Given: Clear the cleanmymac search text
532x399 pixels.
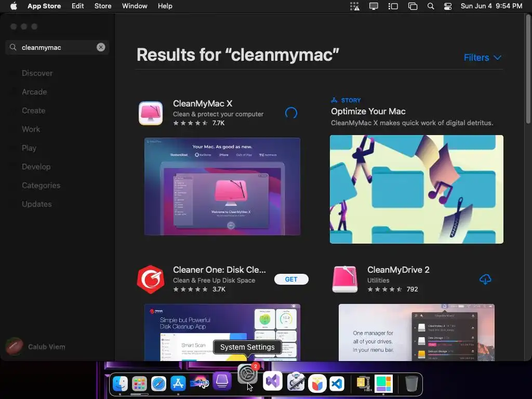Looking at the screenshot, I should [101, 47].
